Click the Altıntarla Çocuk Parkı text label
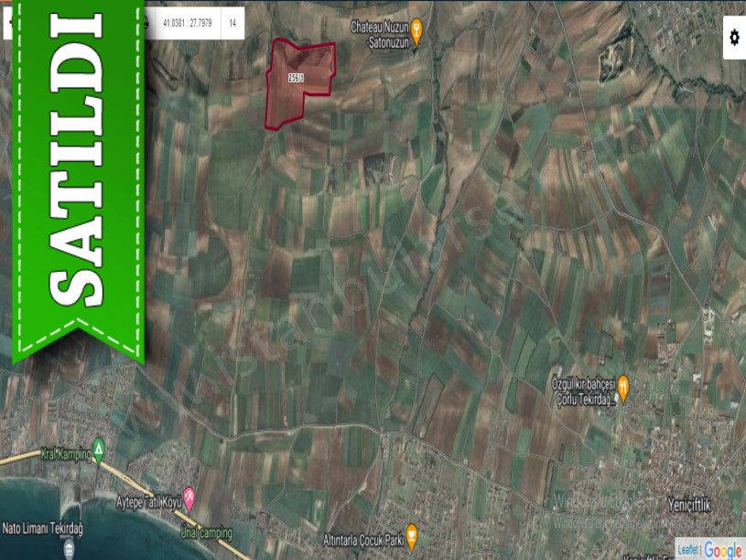 click(x=363, y=540)
